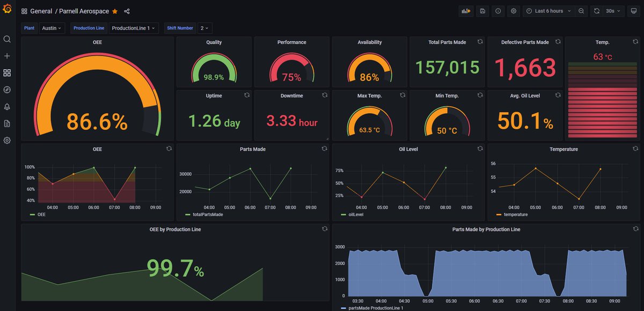Click refresh icon on Parts Made by Production Line
This screenshot has height=311, width=644.
pos(636,229)
